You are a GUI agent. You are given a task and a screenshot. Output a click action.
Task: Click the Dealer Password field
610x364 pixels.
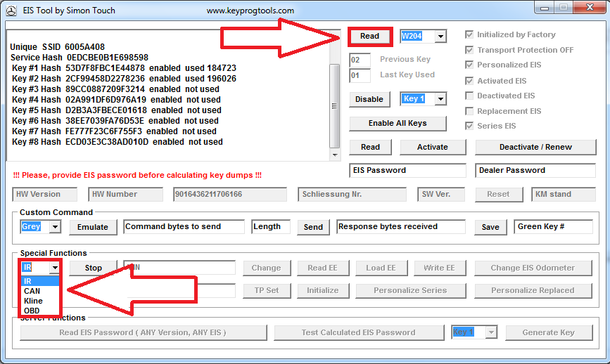coord(535,171)
